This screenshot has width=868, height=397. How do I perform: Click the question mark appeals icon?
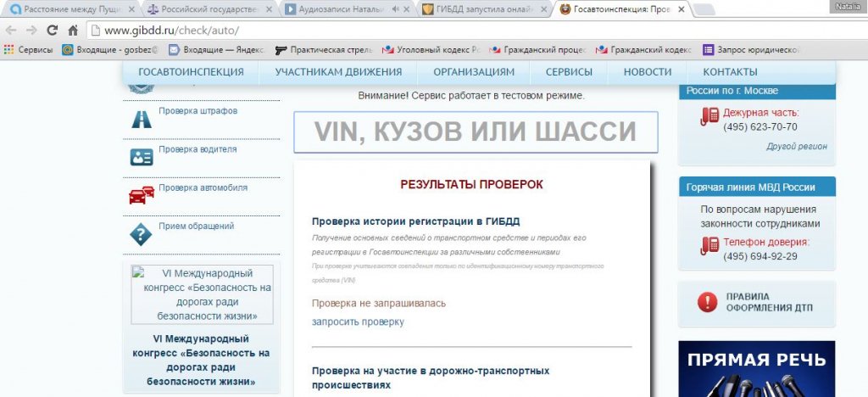click(141, 234)
